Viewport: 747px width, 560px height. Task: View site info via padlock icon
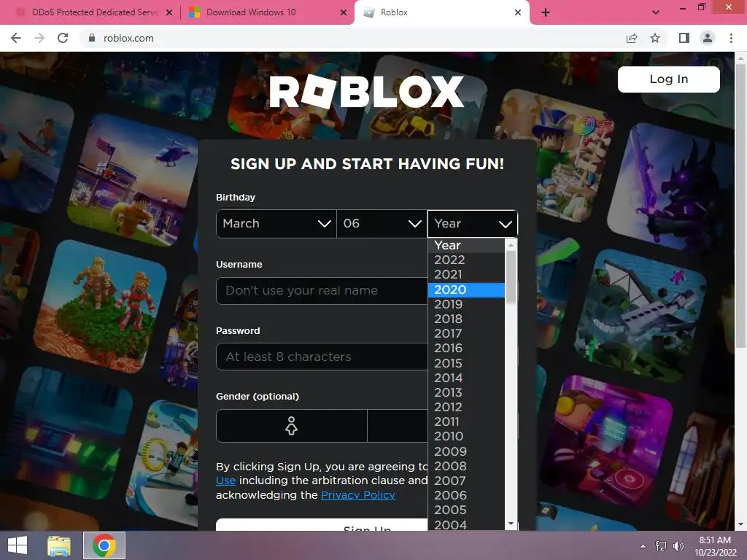(92, 38)
